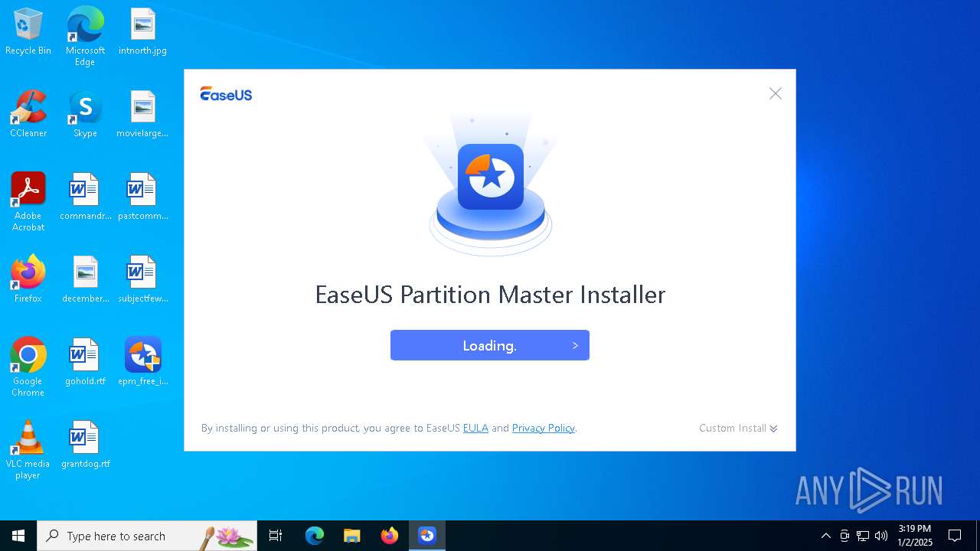Open Task View on taskbar

[x=276, y=536]
